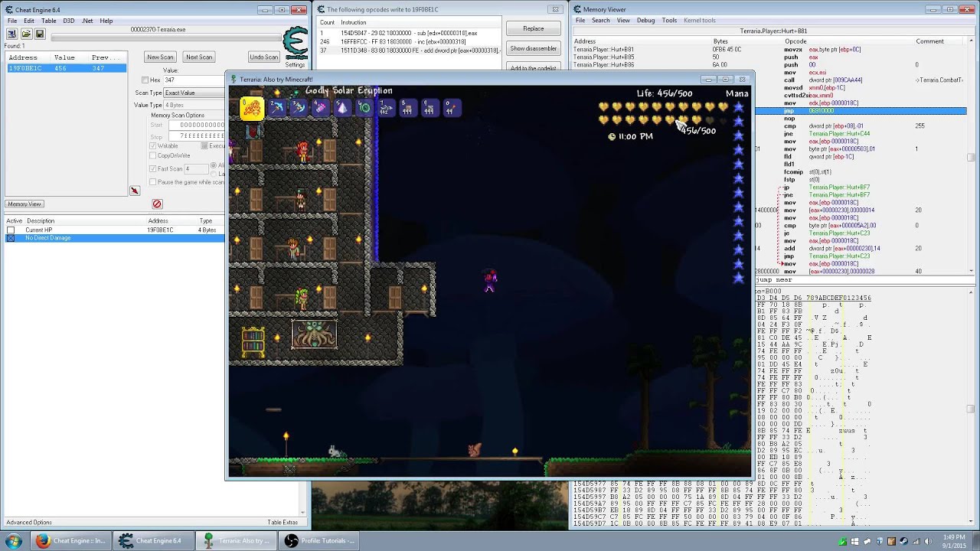Select hotbar slot 8 in Terraria

point(408,109)
